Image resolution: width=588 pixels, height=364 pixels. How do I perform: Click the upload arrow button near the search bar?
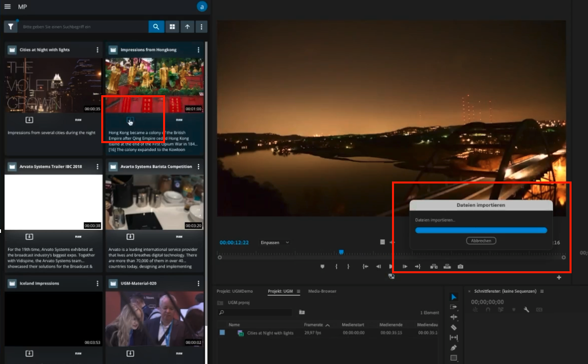click(187, 26)
